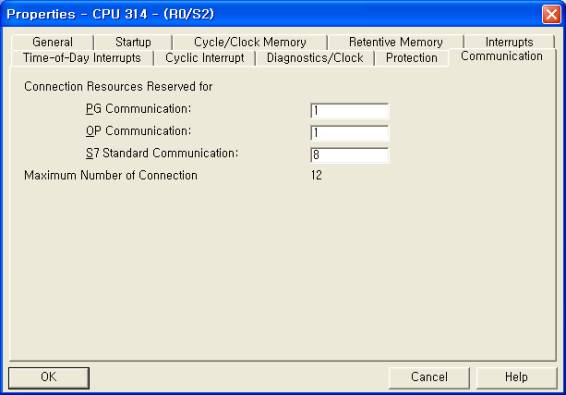Open the Time-of-Day Interrupts tab

pos(82,58)
